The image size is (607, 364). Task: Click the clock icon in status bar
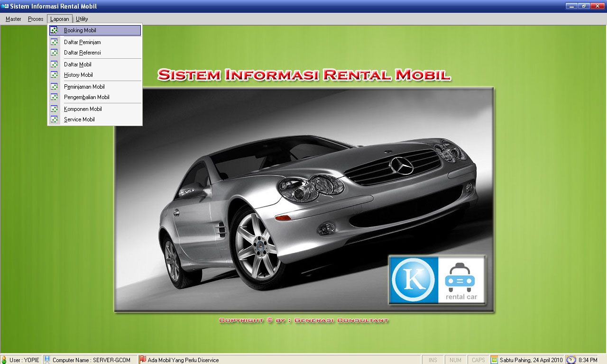[x=571, y=360]
